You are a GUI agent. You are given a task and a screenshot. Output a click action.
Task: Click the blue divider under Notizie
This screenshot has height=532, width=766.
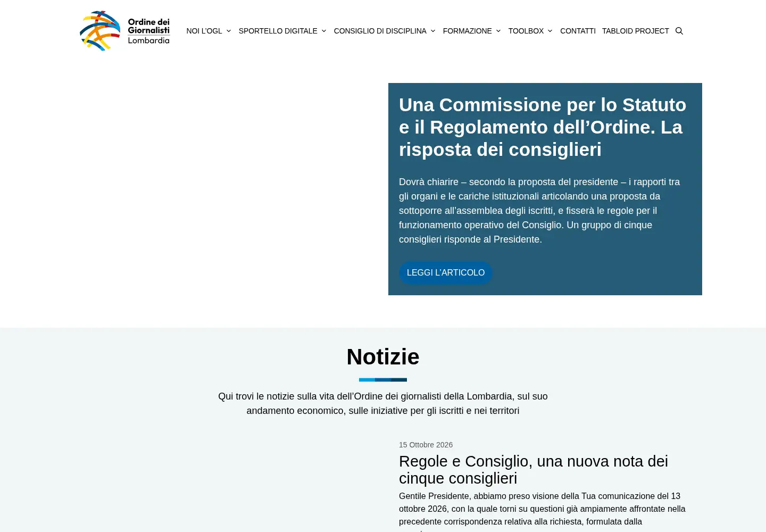click(383, 380)
